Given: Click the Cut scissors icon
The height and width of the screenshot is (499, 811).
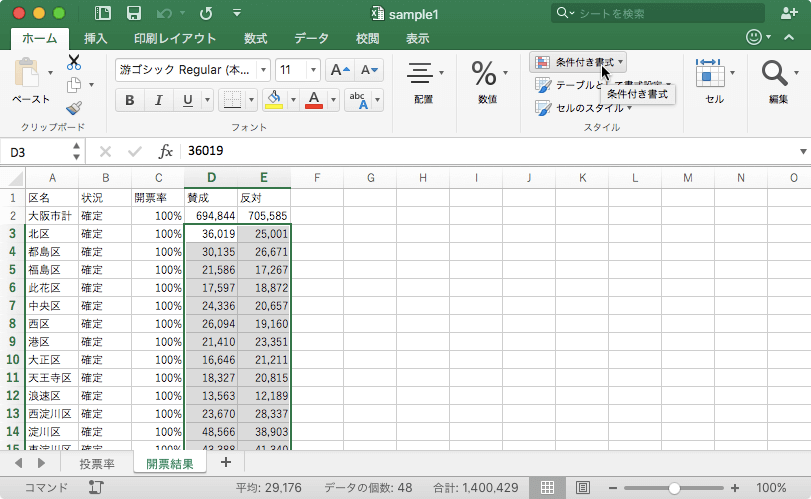Looking at the screenshot, I should (x=74, y=63).
